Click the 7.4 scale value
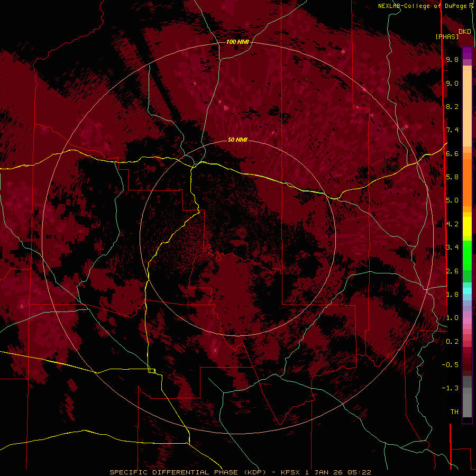This screenshot has width=476, height=476. tap(452, 130)
